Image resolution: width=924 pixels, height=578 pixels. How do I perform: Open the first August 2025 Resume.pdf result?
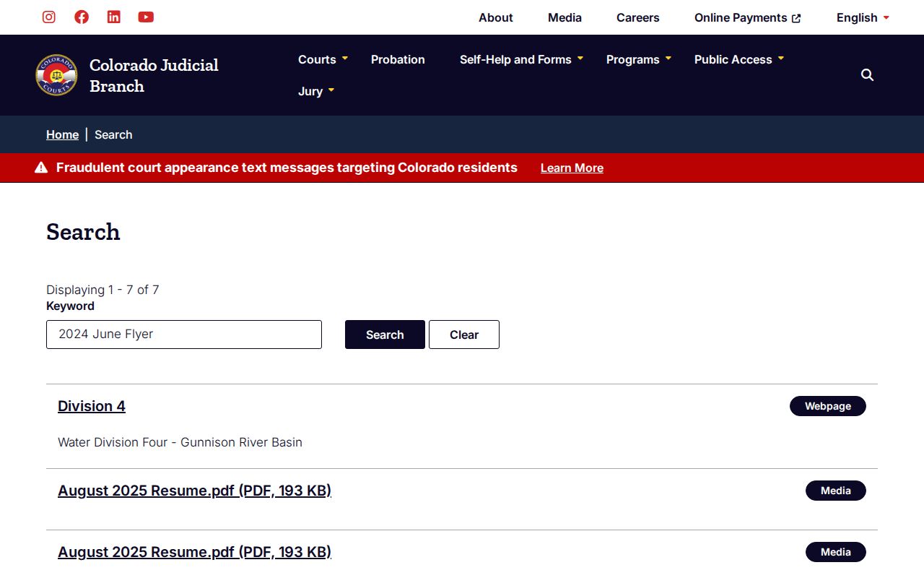coord(194,491)
